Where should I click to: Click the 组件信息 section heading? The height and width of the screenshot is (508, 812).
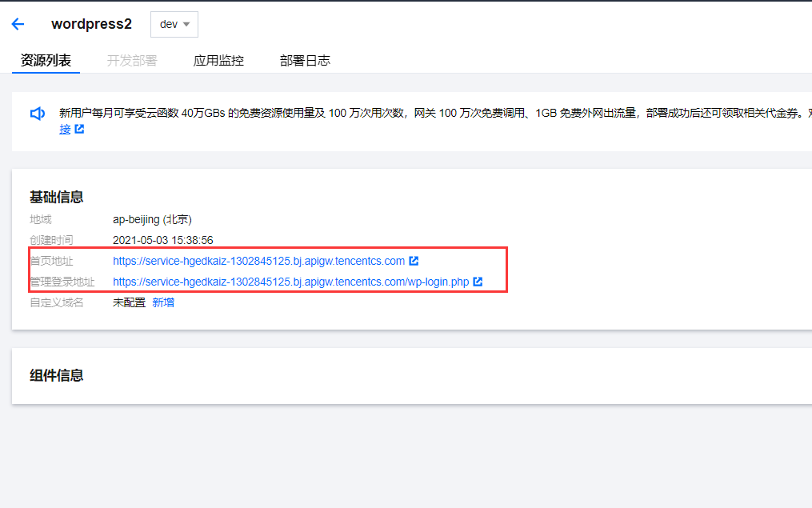tap(57, 375)
